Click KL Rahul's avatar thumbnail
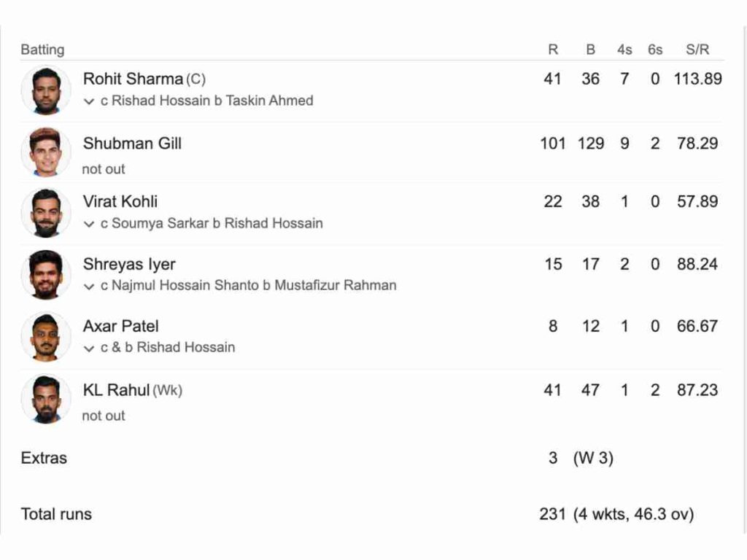This screenshot has height=560, width=747. (x=46, y=399)
